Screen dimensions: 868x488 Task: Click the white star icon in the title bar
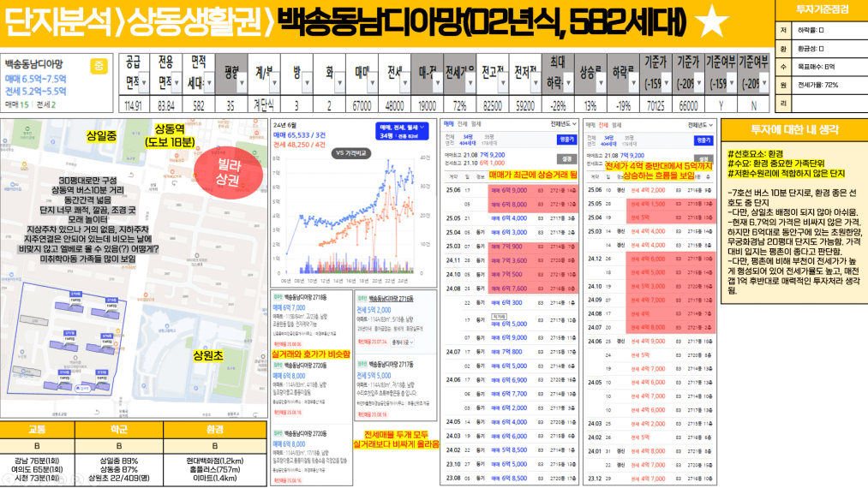tap(712, 22)
